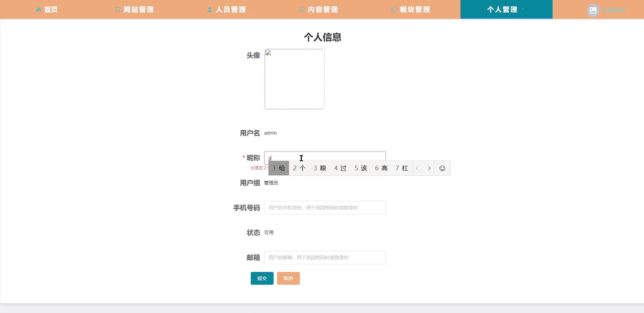The image size is (644, 313).
Task: Click the 取消 cancel button
Action: click(288, 278)
